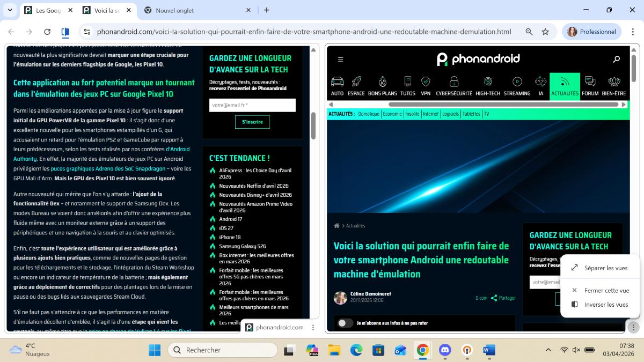Select the VPN category icon
Image resolution: width=644 pixels, height=362 pixels.
(426, 82)
